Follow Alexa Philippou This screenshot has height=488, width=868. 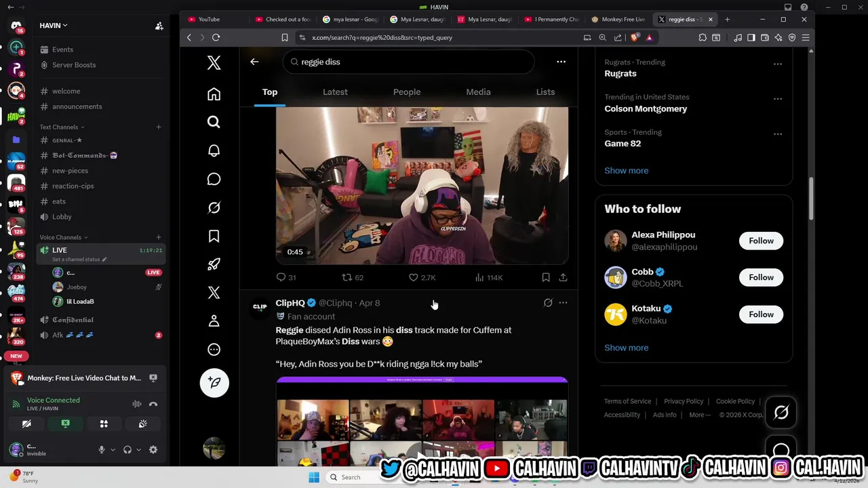coord(761,241)
